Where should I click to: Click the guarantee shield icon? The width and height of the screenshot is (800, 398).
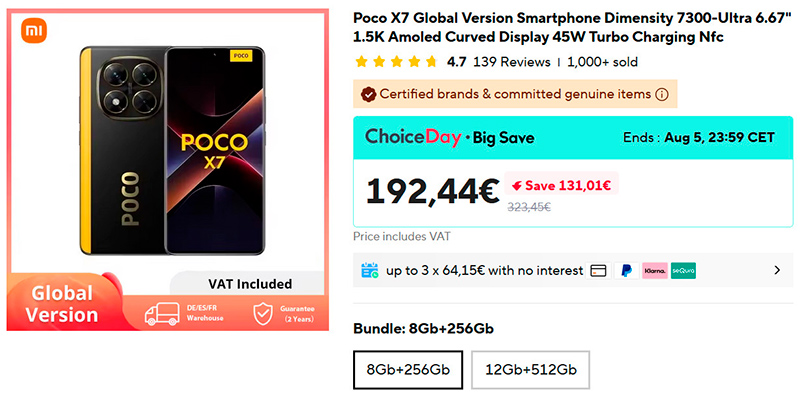tap(263, 314)
